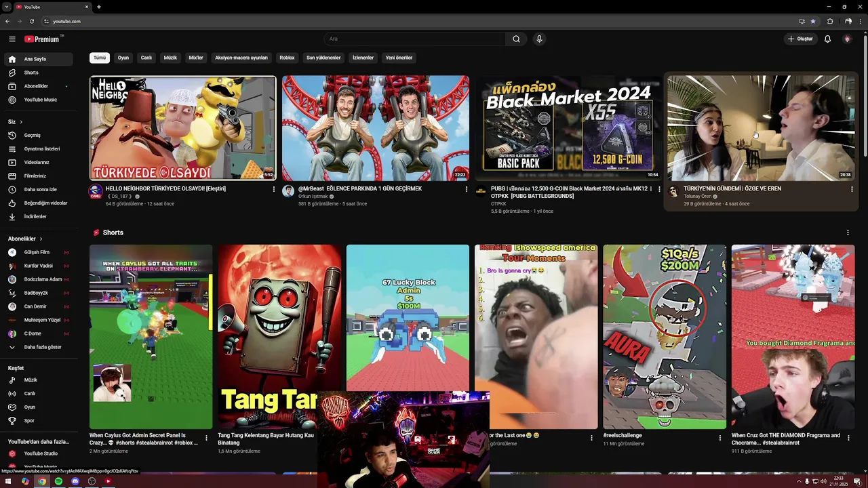The height and width of the screenshot is (488, 868).
Task: Open BadBoyy2k channel
Action: tap(38, 293)
